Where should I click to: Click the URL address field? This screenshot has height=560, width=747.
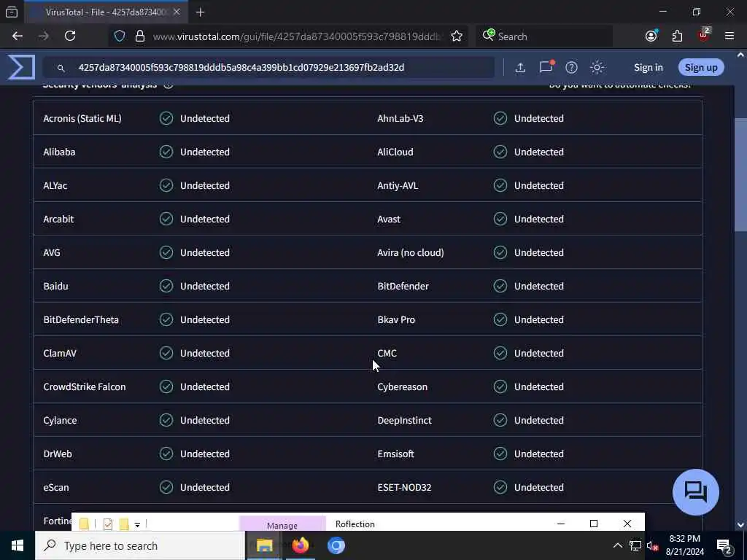point(296,36)
